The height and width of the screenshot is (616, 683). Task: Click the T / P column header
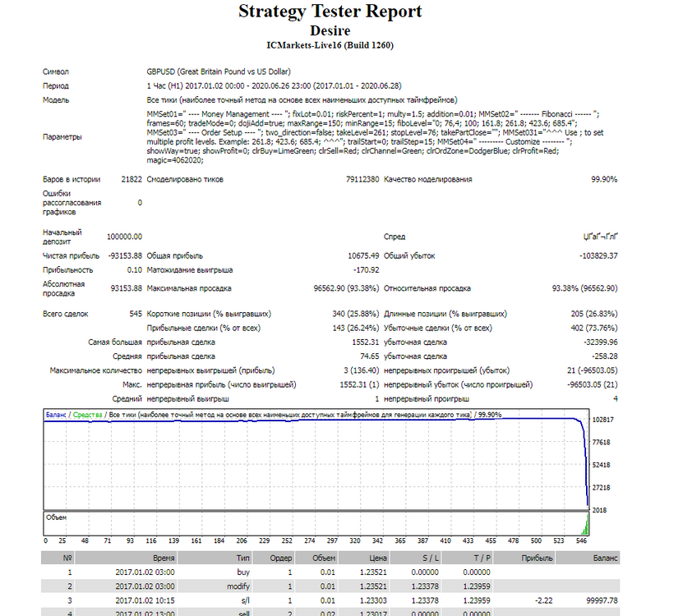point(467,558)
